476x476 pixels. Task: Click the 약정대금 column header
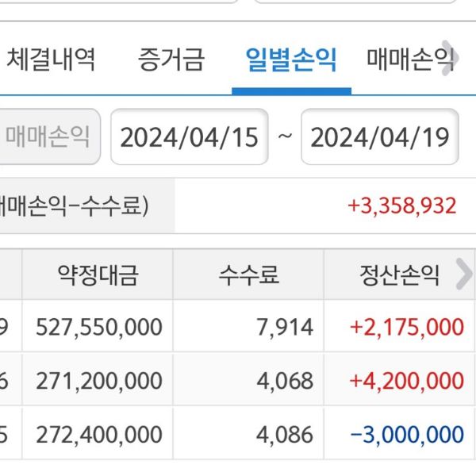pyautogui.click(x=98, y=275)
